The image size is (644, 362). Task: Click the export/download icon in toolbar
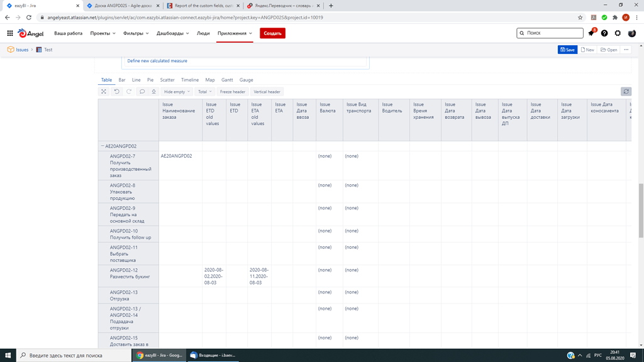coord(153,91)
